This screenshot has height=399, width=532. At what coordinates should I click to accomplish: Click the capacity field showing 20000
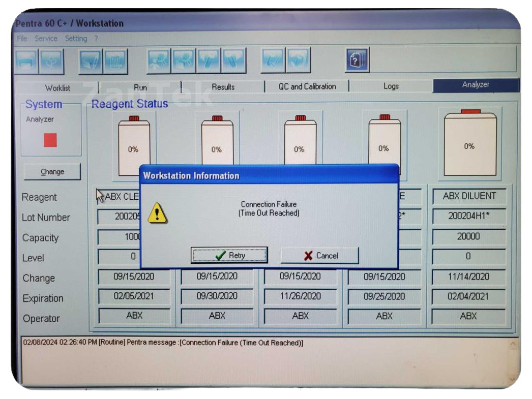tap(468, 236)
